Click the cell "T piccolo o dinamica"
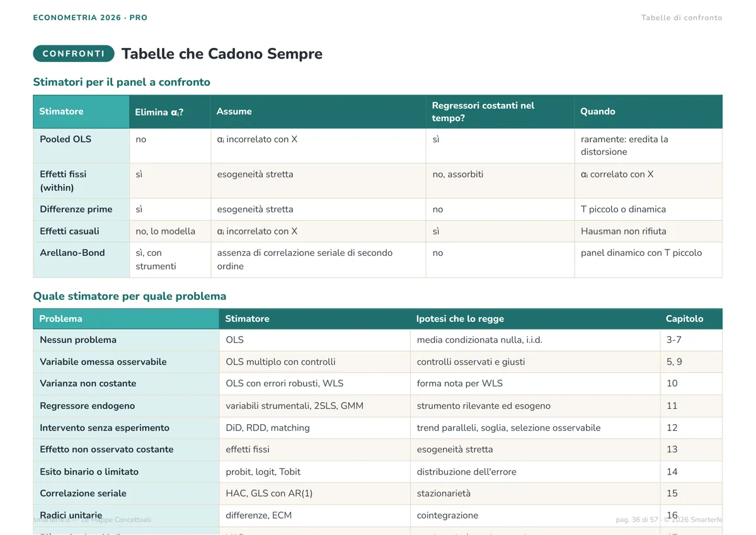The image size is (756, 535). tap(648, 209)
